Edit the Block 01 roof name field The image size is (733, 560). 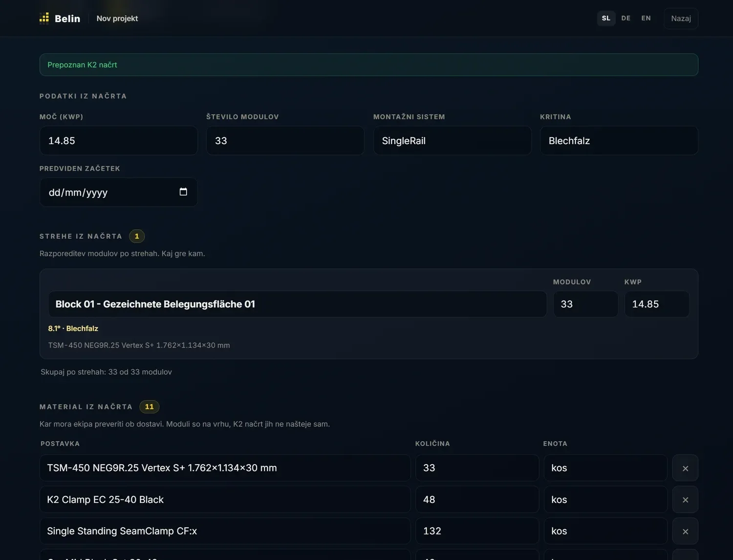click(x=297, y=304)
